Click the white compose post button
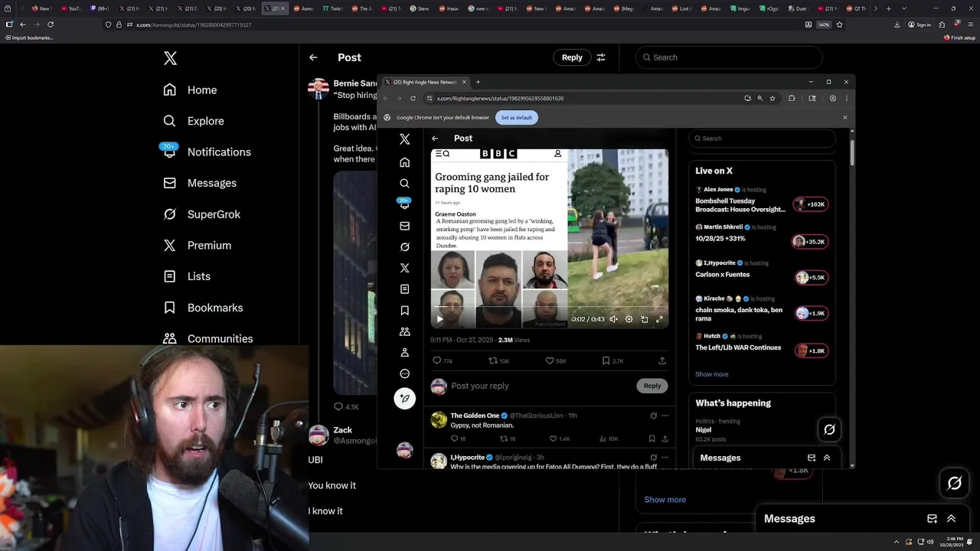The height and width of the screenshot is (551, 980). pos(404,398)
